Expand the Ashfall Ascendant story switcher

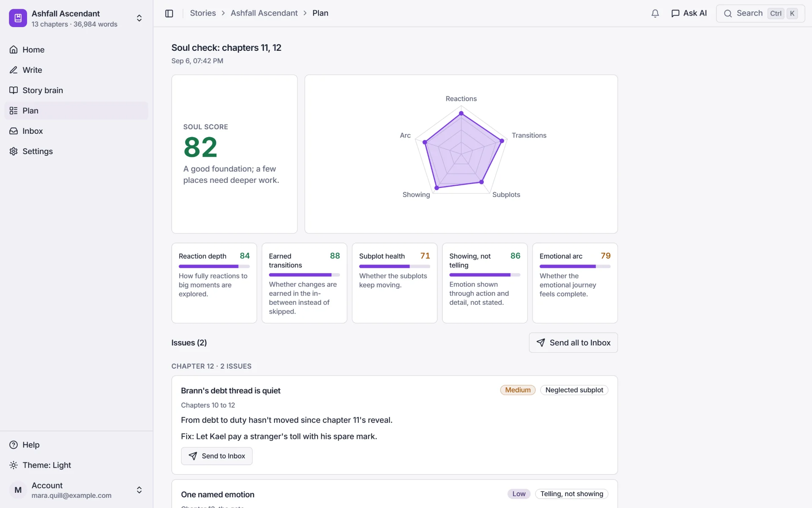(139, 18)
